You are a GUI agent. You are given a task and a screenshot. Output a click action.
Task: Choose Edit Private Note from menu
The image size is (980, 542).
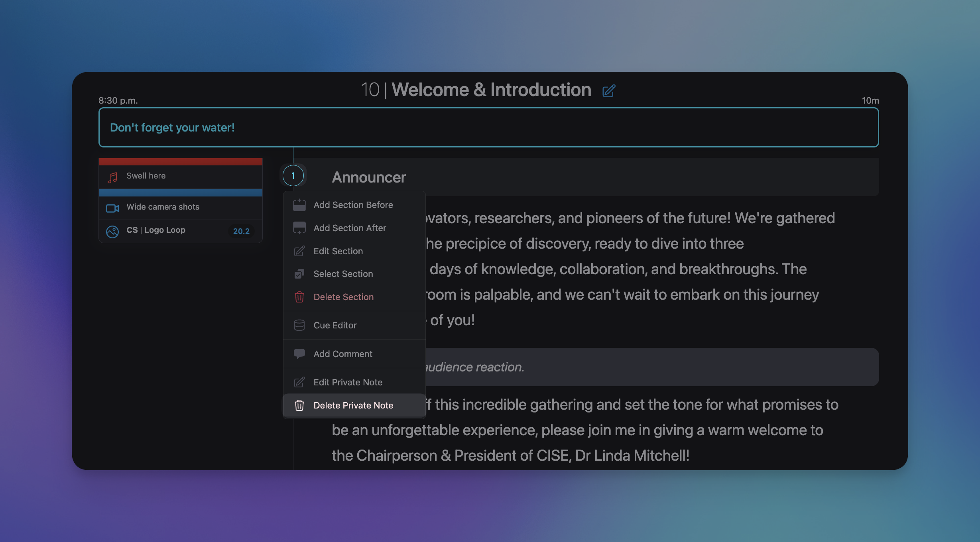[x=348, y=382]
